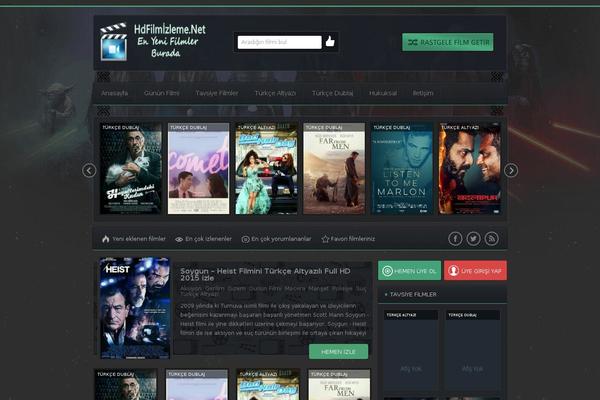Open the Facebook page icon
Screen dimensions: 600x400
[455, 239]
